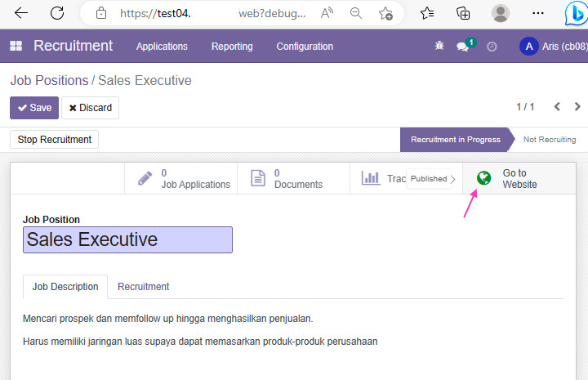Open the Read aloud icon in address bar
The width and height of the screenshot is (588, 380).
pos(327,13)
